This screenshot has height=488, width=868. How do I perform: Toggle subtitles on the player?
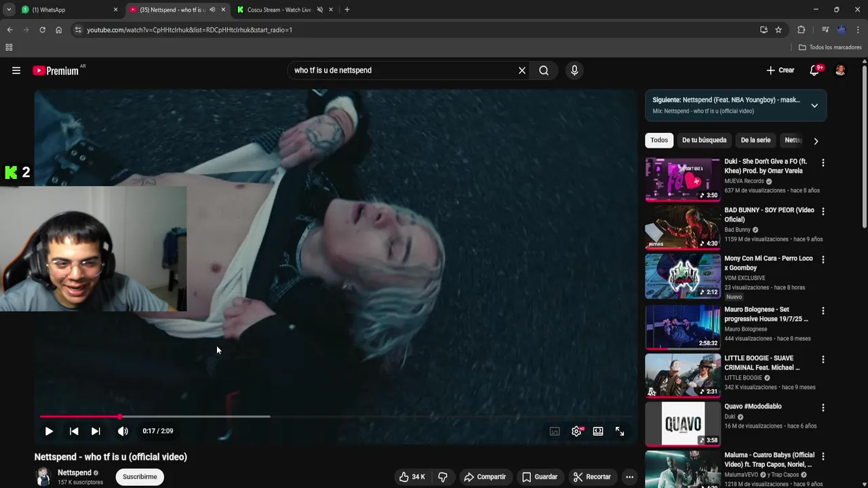[555, 431]
